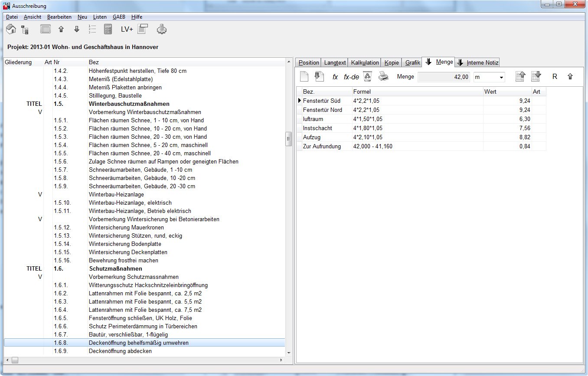
Task: Switch to the Interne Notiz tab
Action: pos(477,62)
